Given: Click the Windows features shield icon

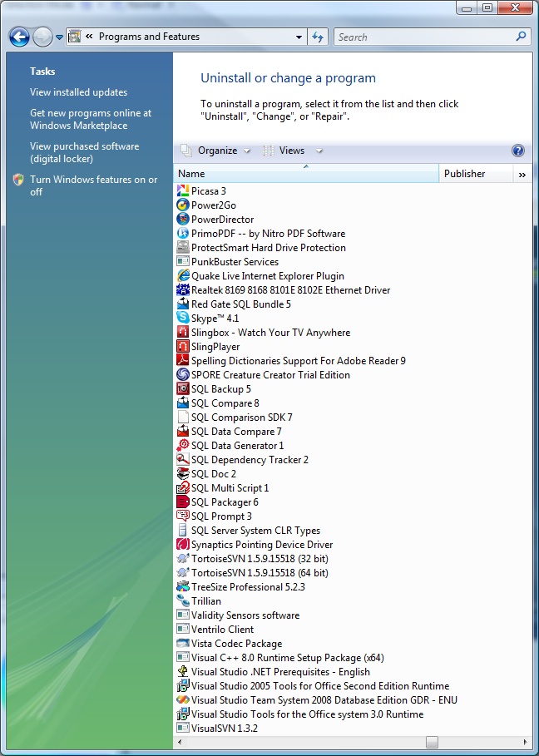Looking at the screenshot, I should pyautogui.click(x=18, y=180).
